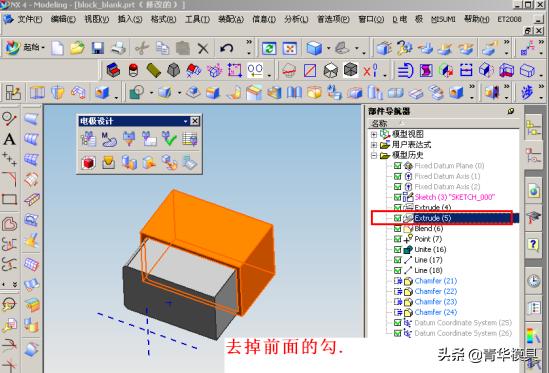The image size is (549, 373).
Task: Open the ET2008 menu
Action: point(509,19)
